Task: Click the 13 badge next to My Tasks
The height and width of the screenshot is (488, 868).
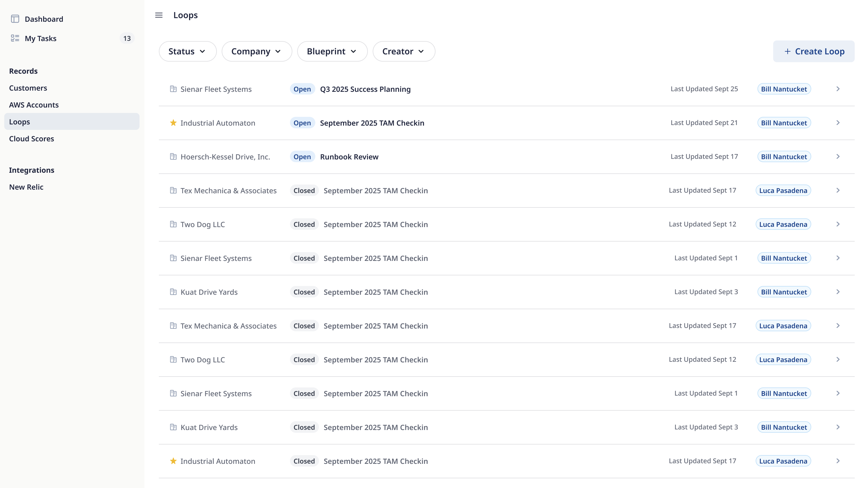Action: click(x=127, y=38)
